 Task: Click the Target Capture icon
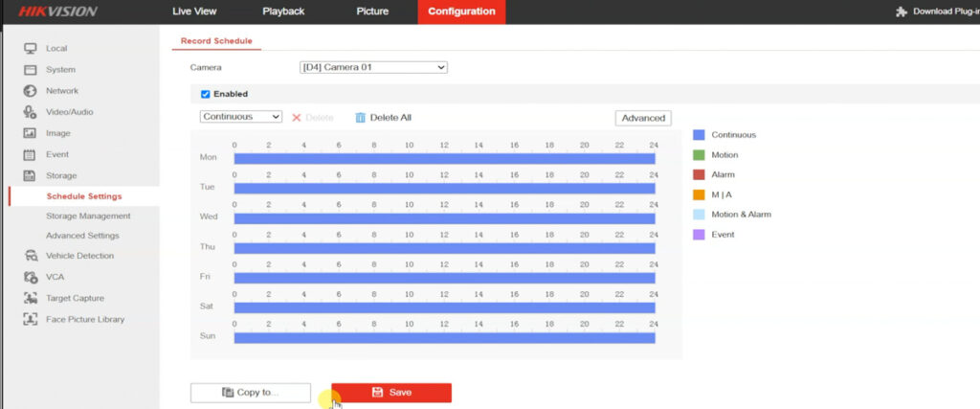point(30,298)
